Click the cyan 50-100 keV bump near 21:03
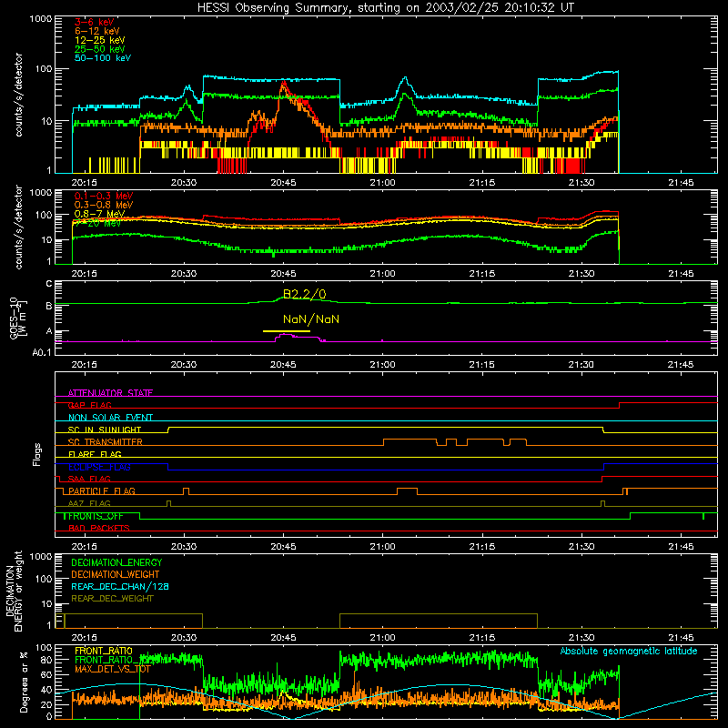The width and height of the screenshot is (728, 728). point(405,80)
